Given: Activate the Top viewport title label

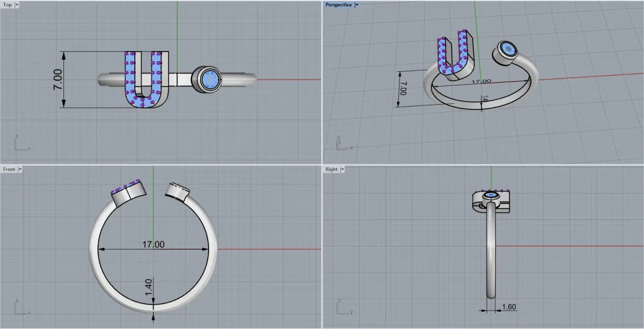Looking at the screenshot, I should [8, 5].
